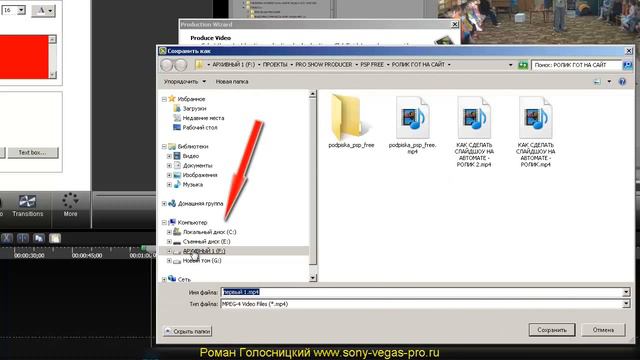Screen dimensions: 640x360
Task: Open the Transitions tab in Camtasia
Action: (27, 206)
